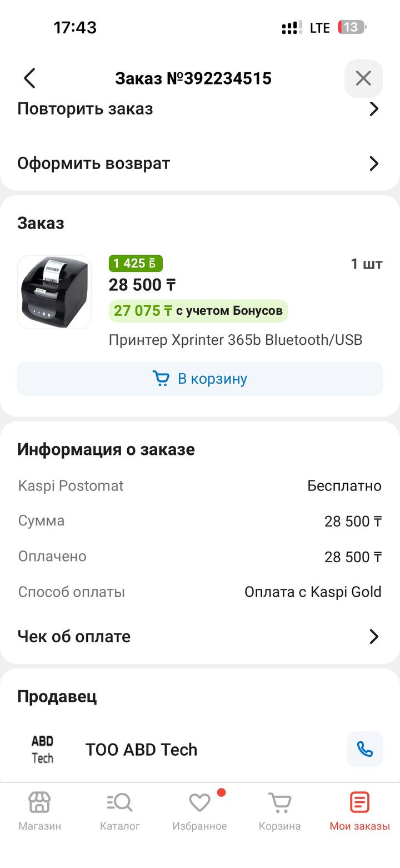Tap the Xprinter product thumbnail
Viewport: 400px width, 868px height.
pos(54,292)
